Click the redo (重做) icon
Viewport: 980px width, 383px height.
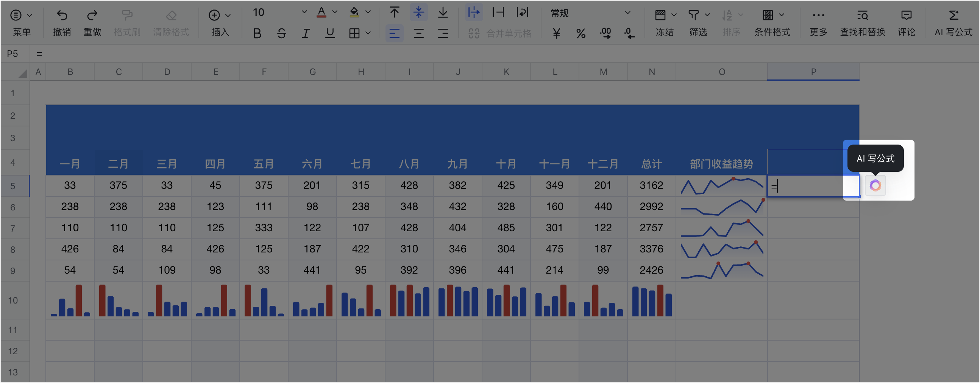pos(92,15)
